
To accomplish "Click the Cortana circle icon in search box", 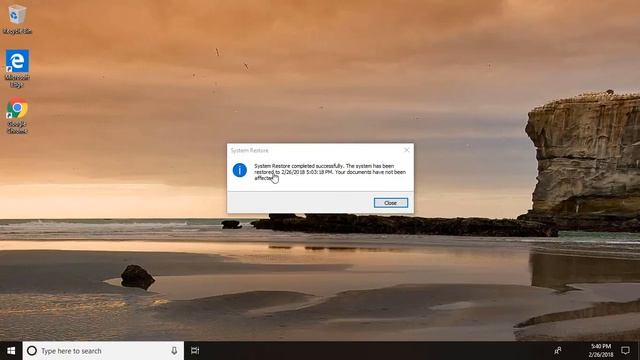I will [32, 351].
